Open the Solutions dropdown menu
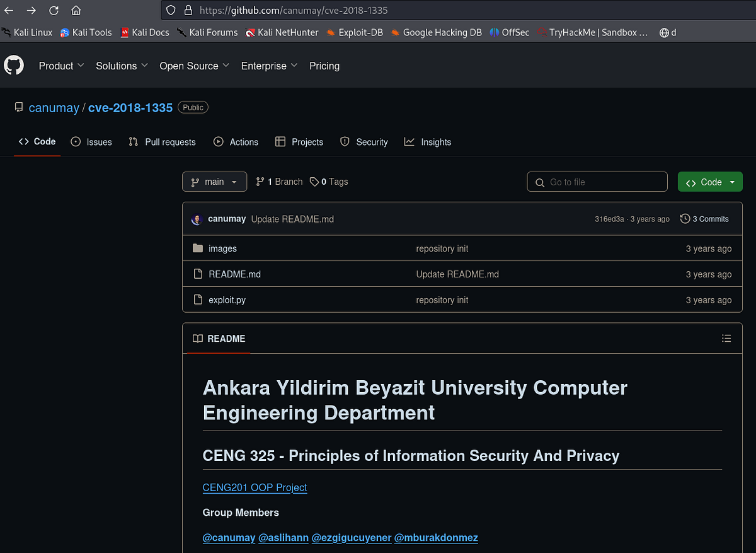This screenshot has width=756, height=553. tap(122, 66)
